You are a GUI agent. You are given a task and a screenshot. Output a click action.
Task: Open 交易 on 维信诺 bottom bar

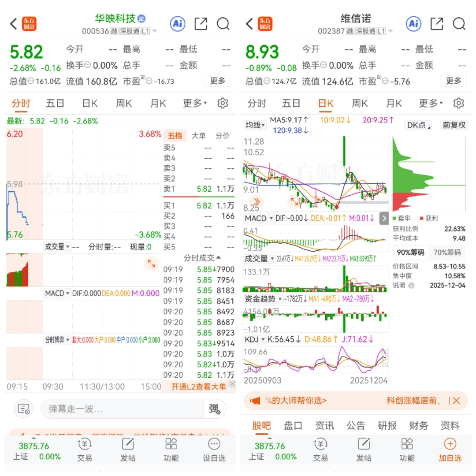pyautogui.click(x=320, y=450)
